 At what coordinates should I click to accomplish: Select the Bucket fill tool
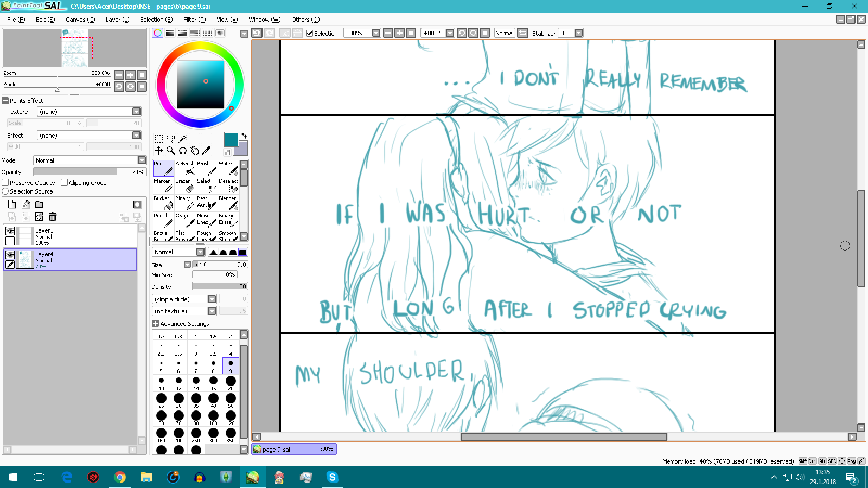point(163,203)
